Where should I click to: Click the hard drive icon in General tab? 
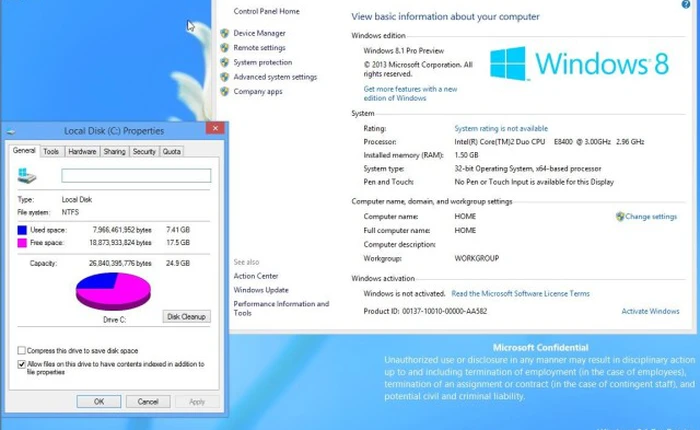coord(26,175)
